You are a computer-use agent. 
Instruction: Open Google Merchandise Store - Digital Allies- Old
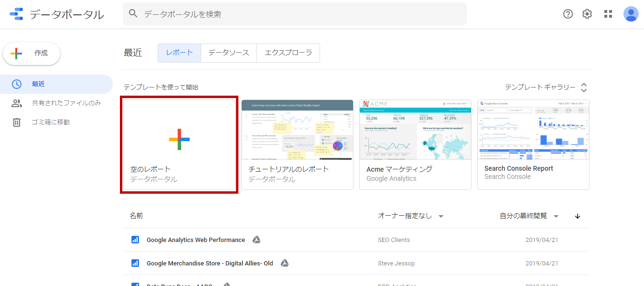pyautogui.click(x=210, y=264)
